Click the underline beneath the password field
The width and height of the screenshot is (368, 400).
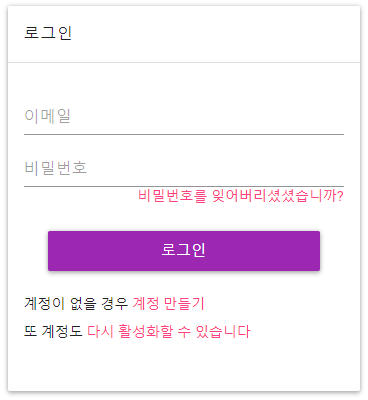click(x=184, y=186)
